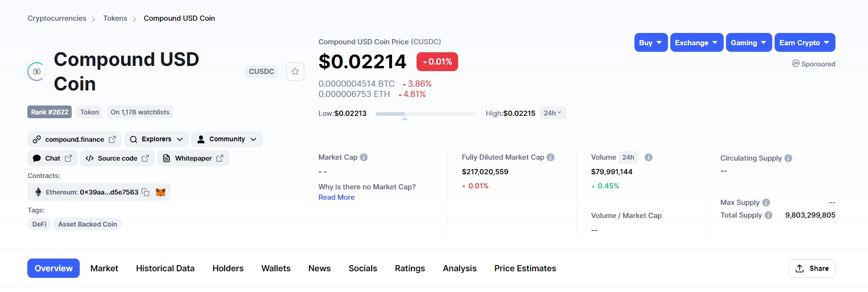
Task: Open the Ratings tab
Action: click(x=410, y=268)
